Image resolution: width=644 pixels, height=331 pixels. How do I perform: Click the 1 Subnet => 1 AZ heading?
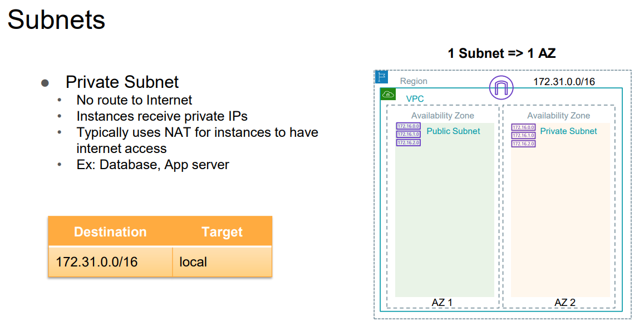click(502, 53)
